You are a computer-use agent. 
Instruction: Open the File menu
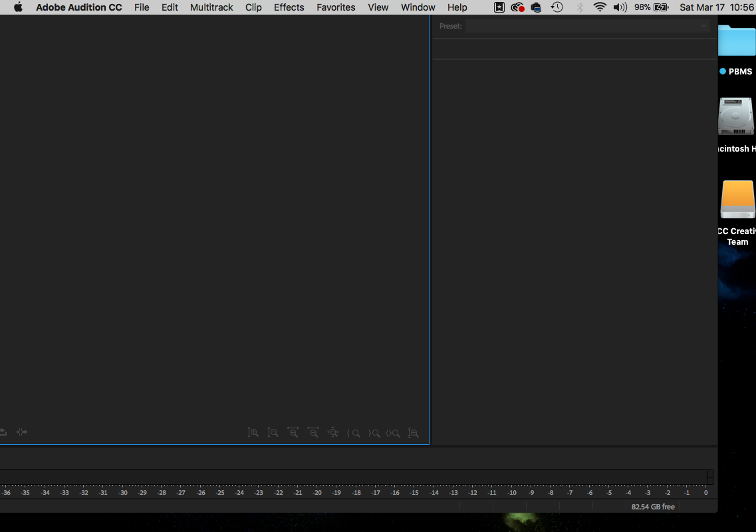(x=142, y=7)
